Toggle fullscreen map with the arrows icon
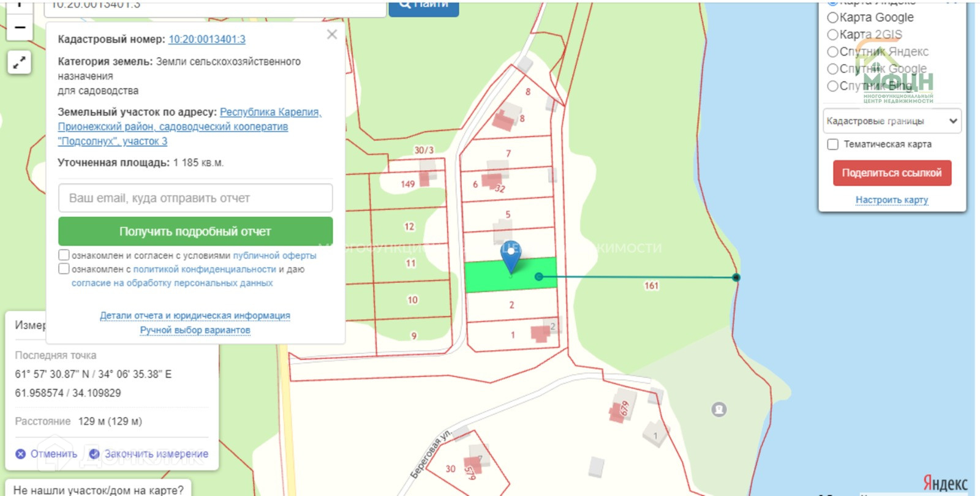This screenshot has width=980, height=496. click(x=20, y=62)
